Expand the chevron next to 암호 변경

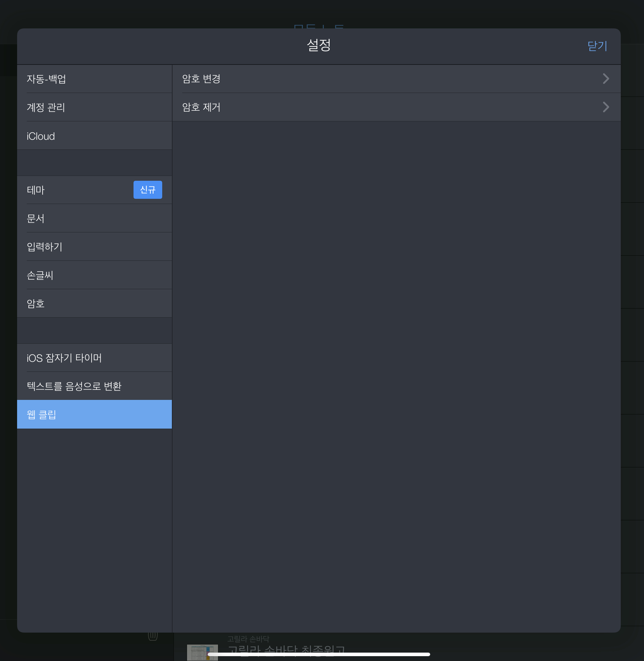[x=606, y=79]
